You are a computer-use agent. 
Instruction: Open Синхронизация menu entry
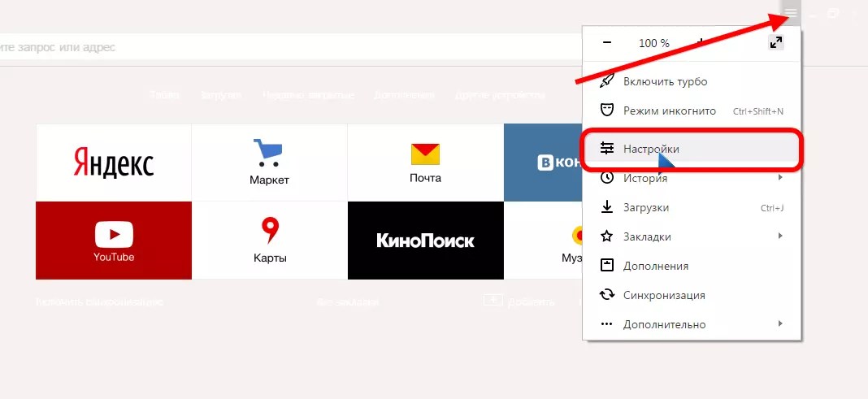point(692,296)
